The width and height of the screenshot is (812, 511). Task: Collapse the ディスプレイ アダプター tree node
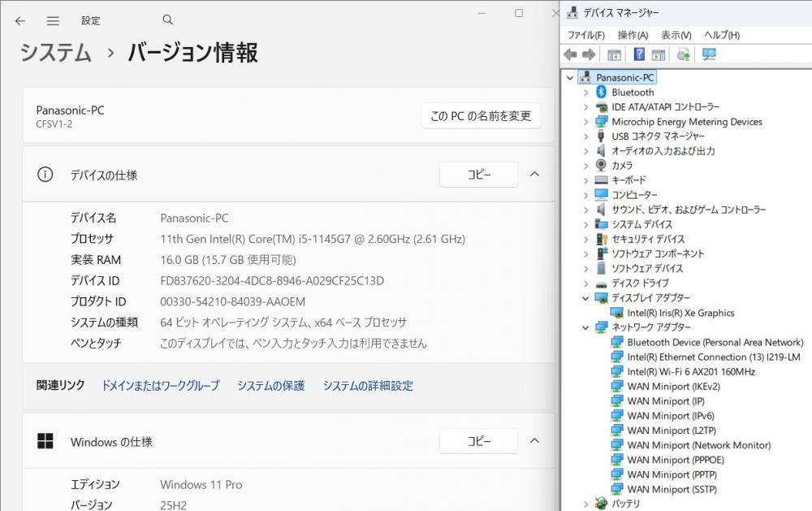585,298
